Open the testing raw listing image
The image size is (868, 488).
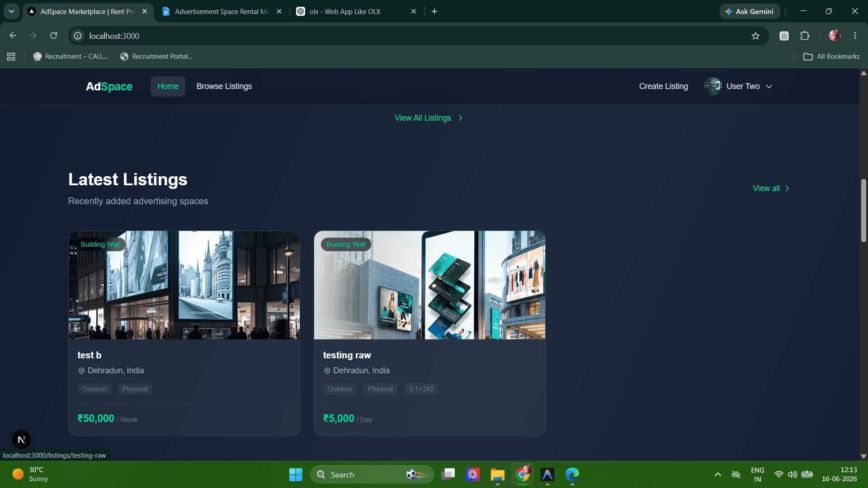point(429,285)
